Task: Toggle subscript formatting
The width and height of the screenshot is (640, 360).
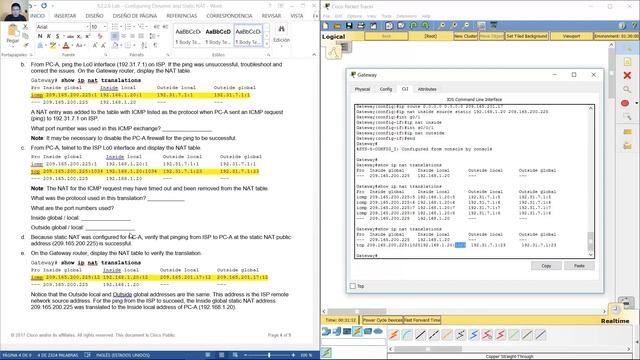Action: (79, 36)
